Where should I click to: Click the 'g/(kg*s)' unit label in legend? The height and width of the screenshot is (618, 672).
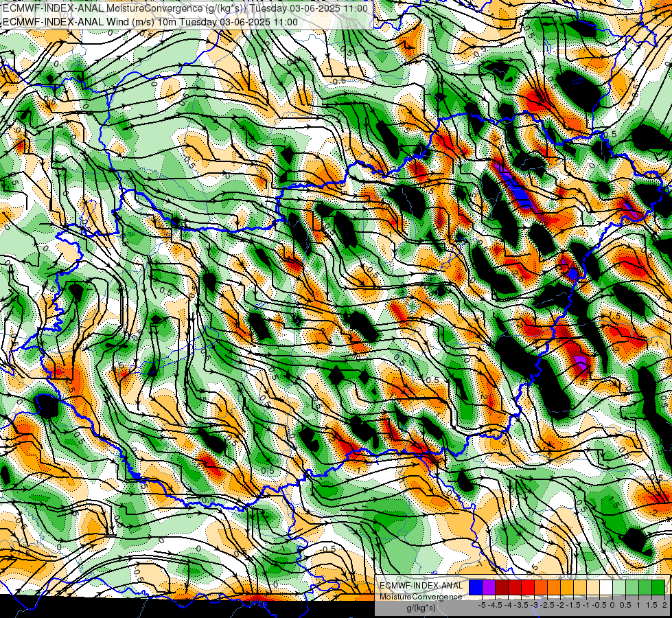pos(421,608)
